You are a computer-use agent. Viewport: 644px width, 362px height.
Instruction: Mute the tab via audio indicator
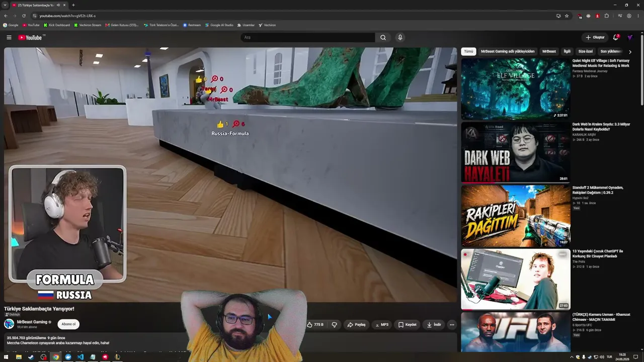[x=58, y=5]
